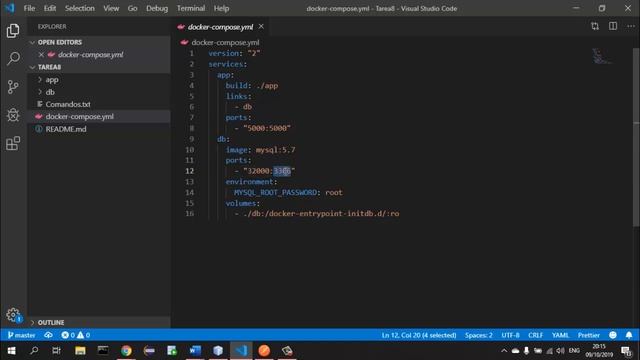Click MYSQL_ROOT_PASSWORD on line 14

pyautogui.click(x=276, y=192)
